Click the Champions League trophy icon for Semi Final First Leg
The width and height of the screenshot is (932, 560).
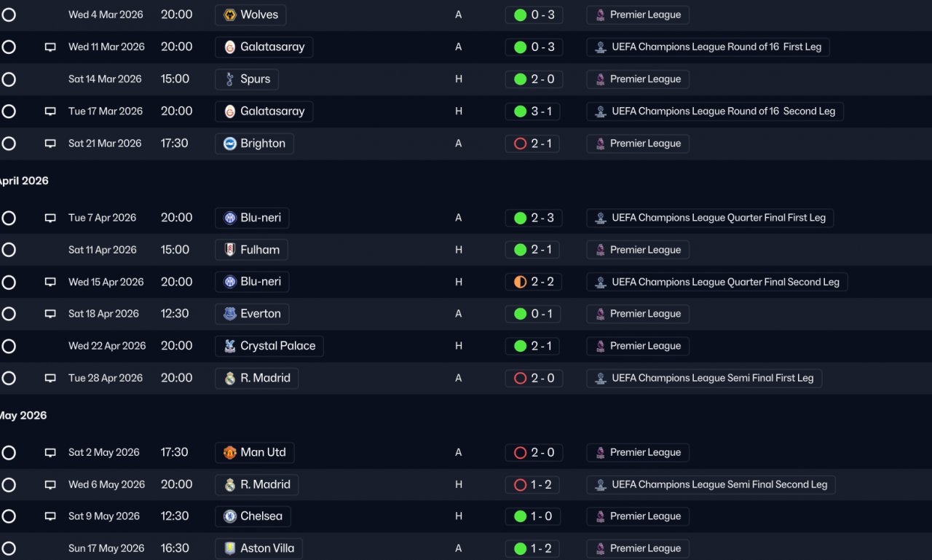[x=601, y=378]
